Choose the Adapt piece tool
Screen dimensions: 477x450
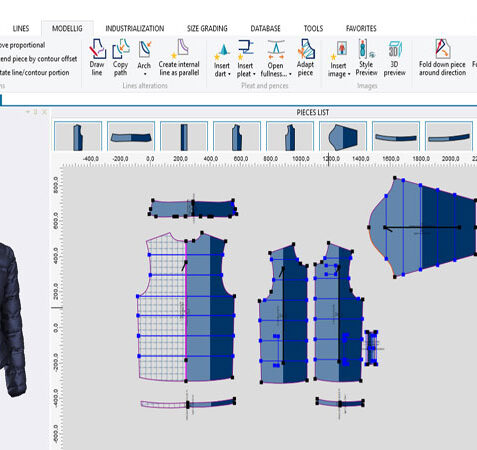(x=305, y=57)
